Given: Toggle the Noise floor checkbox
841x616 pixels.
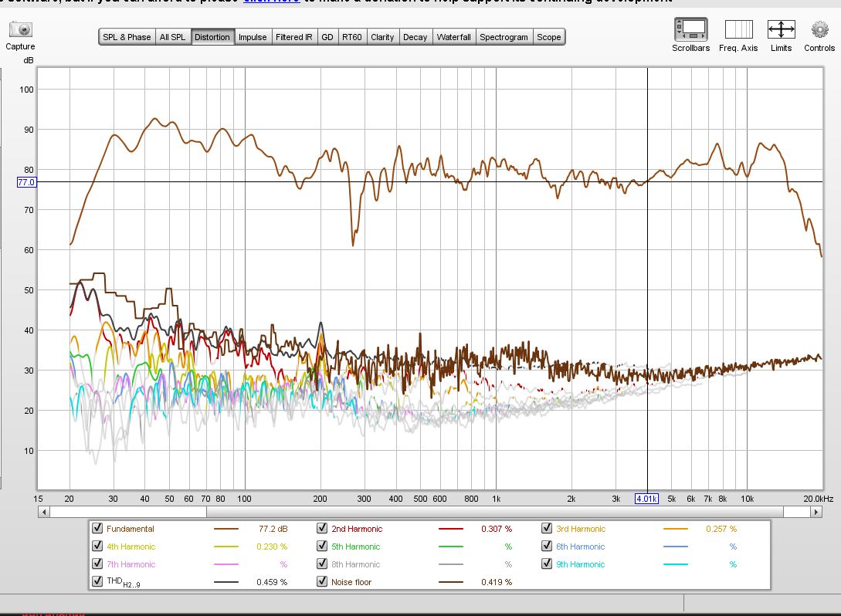Looking at the screenshot, I should coord(322,581).
